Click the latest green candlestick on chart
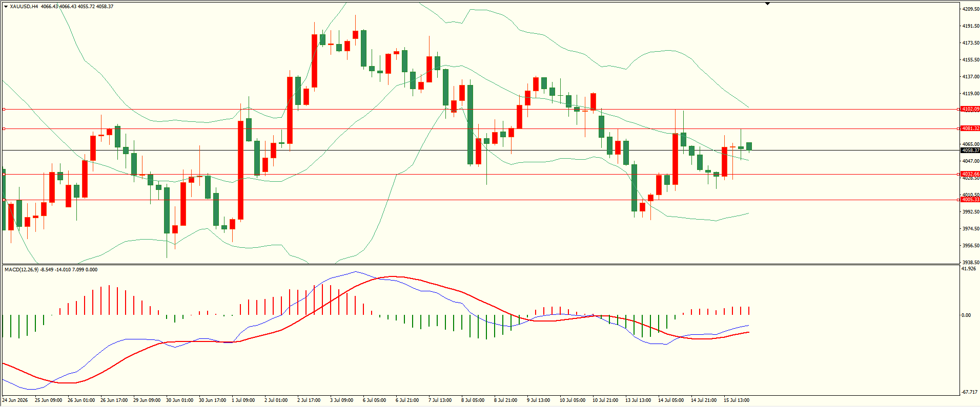This screenshot has height=407, width=980. pos(749,146)
